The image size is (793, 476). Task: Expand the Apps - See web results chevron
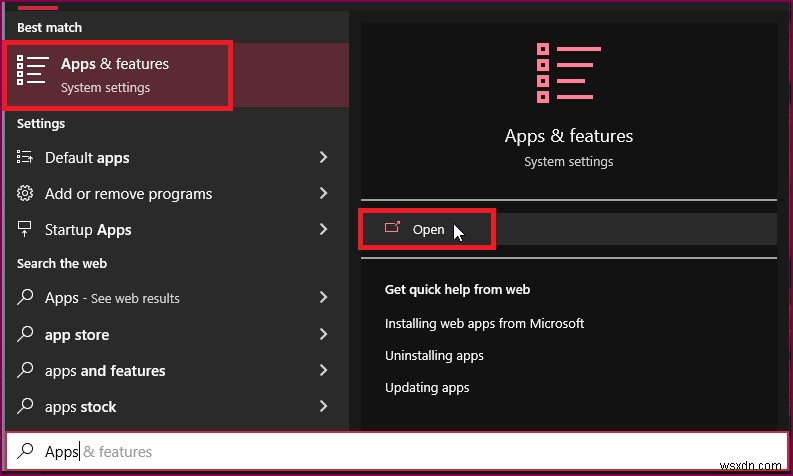pyautogui.click(x=324, y=297)
